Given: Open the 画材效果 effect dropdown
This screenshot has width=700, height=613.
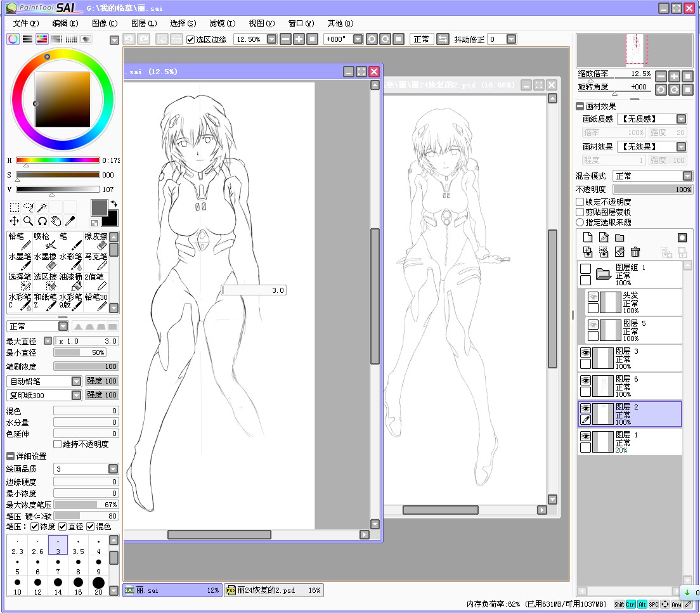Looking at the screenshot, I should tap(681, 146).
